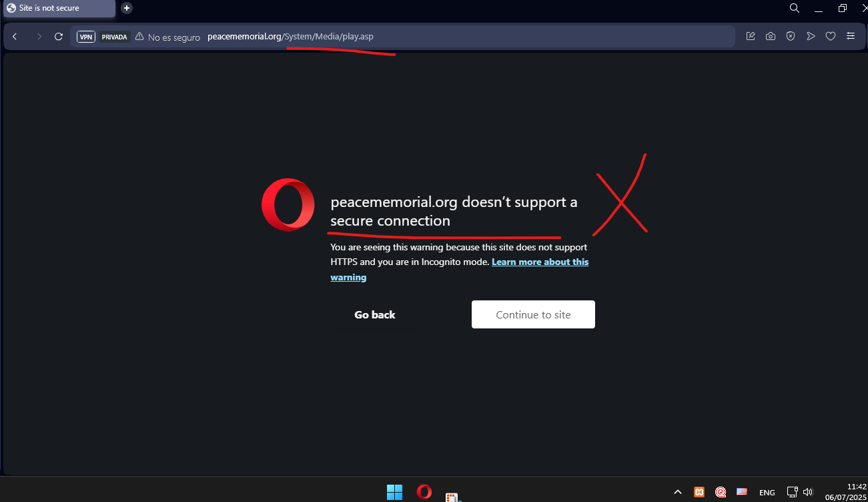
Task: Click the PRIVADA private mode badge
Action: [114, 37]
